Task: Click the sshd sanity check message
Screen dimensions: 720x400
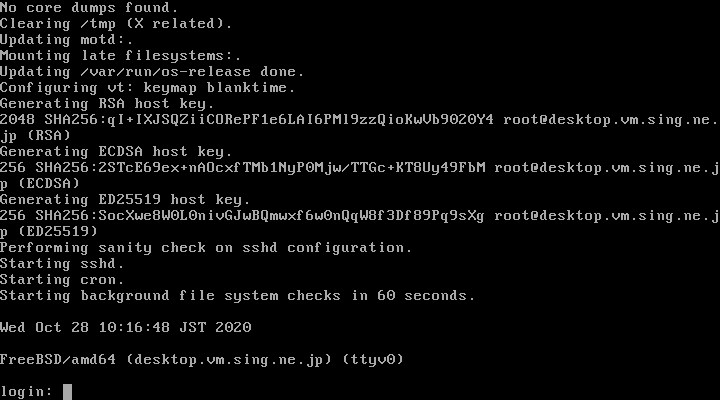Action: click(x=205, y=247)
